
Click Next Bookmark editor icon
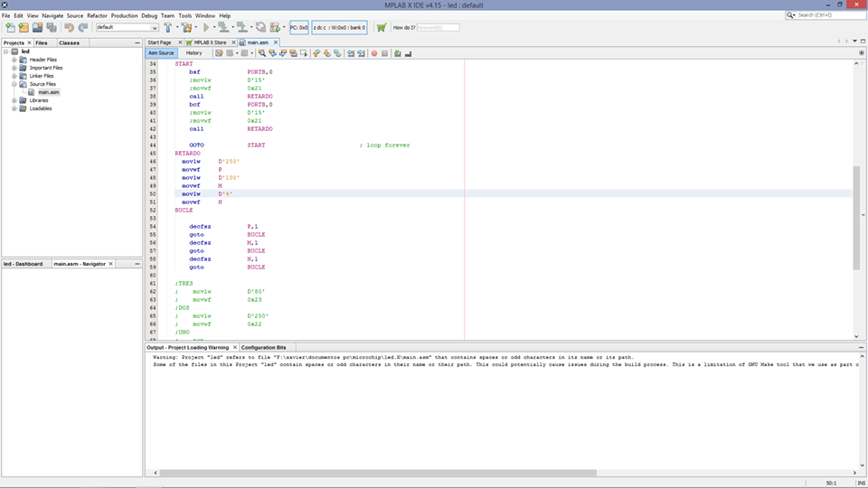(327, 53)
